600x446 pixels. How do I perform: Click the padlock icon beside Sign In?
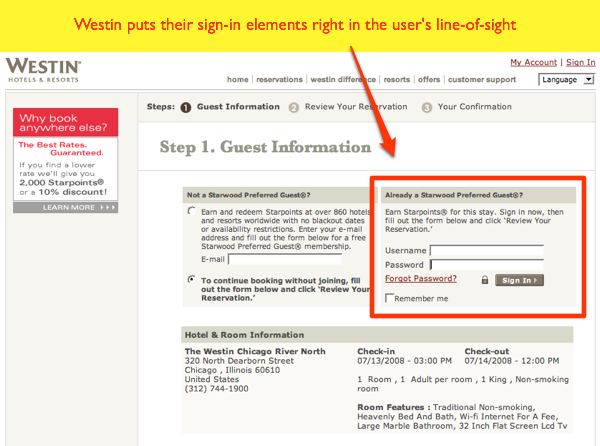[485, 280]
